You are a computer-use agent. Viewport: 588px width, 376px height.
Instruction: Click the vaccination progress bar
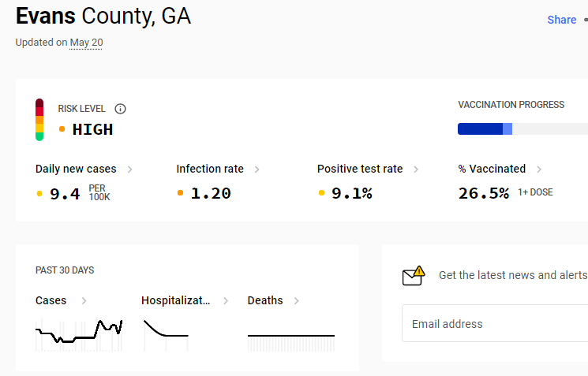tap(522, 128)
